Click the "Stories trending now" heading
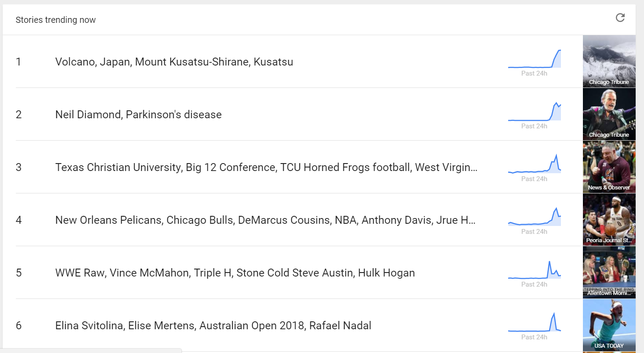This screenshot has width=644, height=353. 55,20
